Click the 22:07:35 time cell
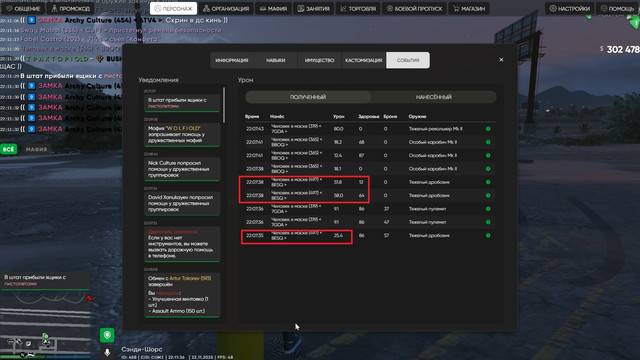Screen dimensions: 640x360 (255, 236)
